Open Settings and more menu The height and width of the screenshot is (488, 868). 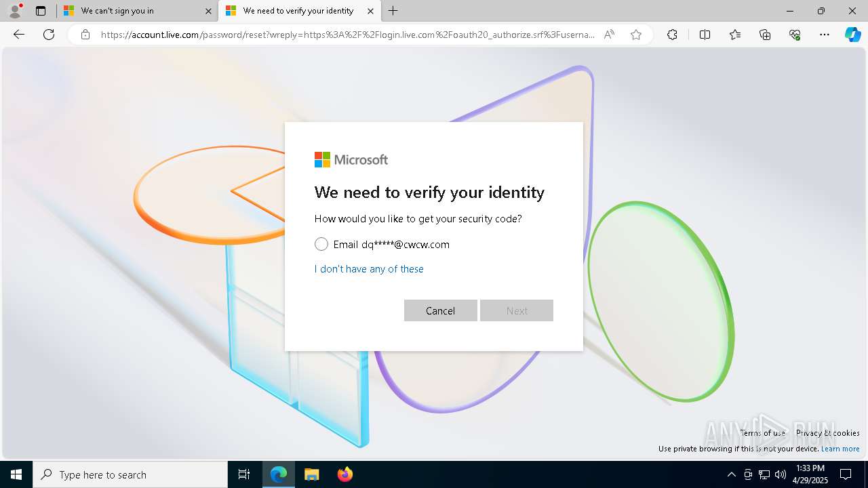coord(825,35)
